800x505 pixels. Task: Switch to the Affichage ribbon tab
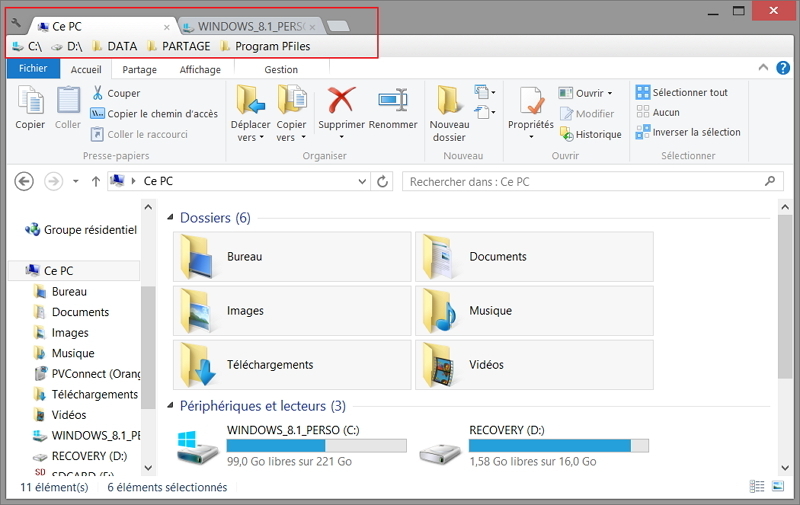[200, 69]
